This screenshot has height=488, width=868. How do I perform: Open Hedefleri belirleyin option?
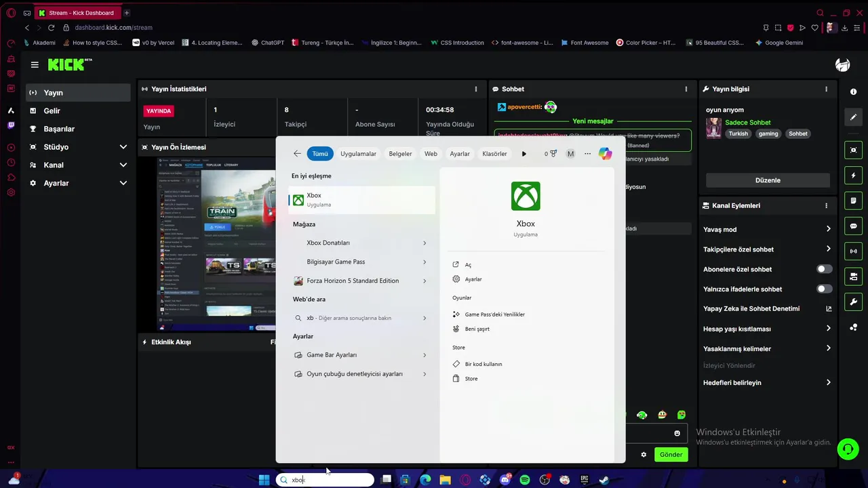(x=767, y=382)
